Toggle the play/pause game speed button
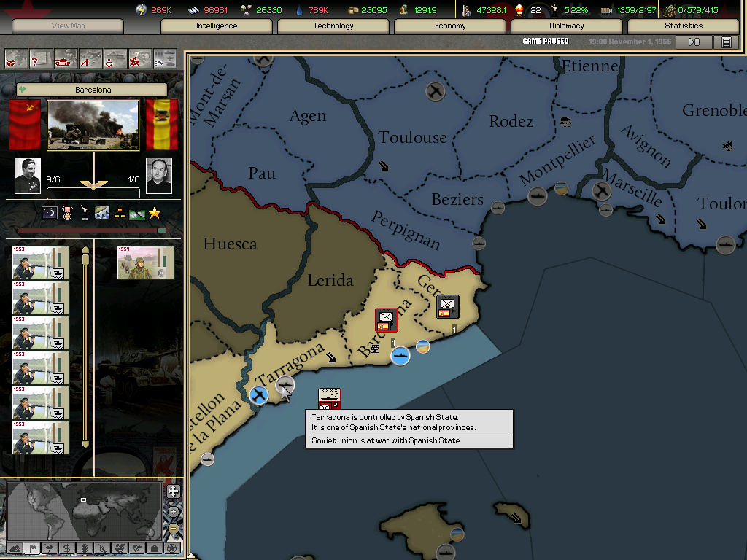The image size is (747, 560). pos(694,42)
